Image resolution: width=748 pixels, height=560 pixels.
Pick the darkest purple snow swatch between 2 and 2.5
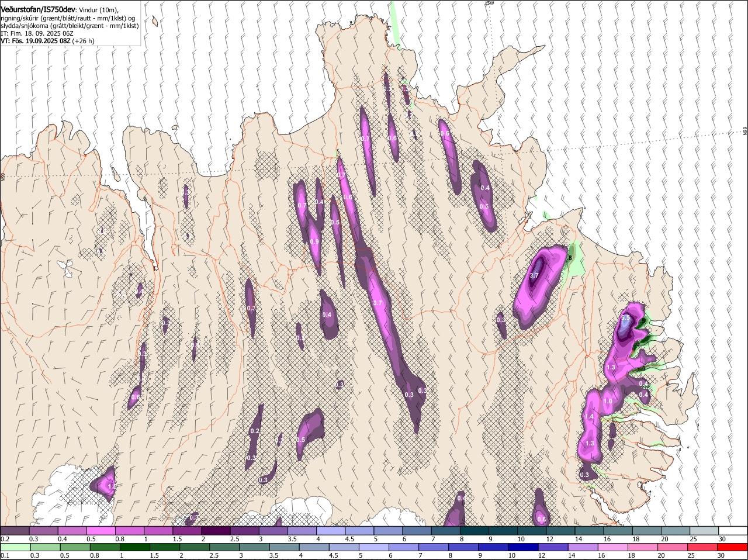(x=216, y=530)
